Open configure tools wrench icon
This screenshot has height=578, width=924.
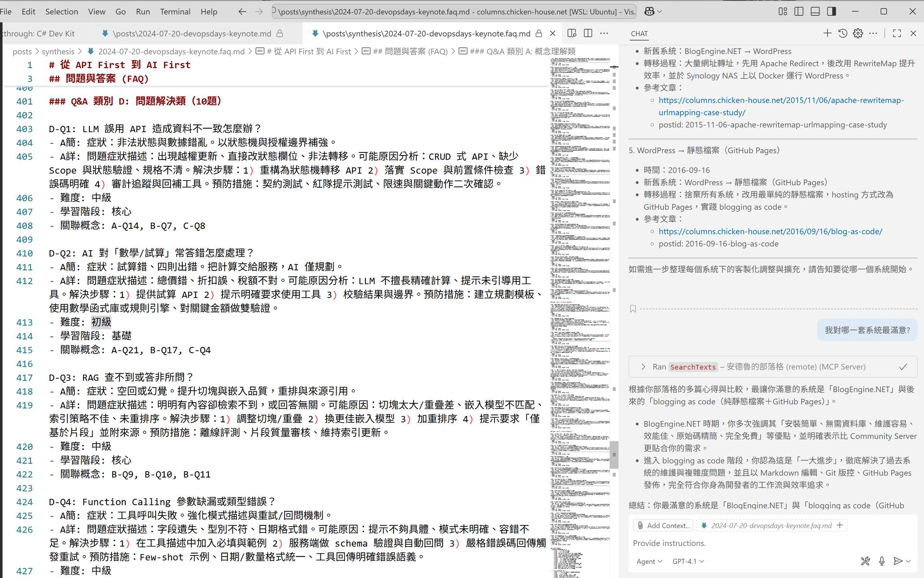click(x=865, y=561)
